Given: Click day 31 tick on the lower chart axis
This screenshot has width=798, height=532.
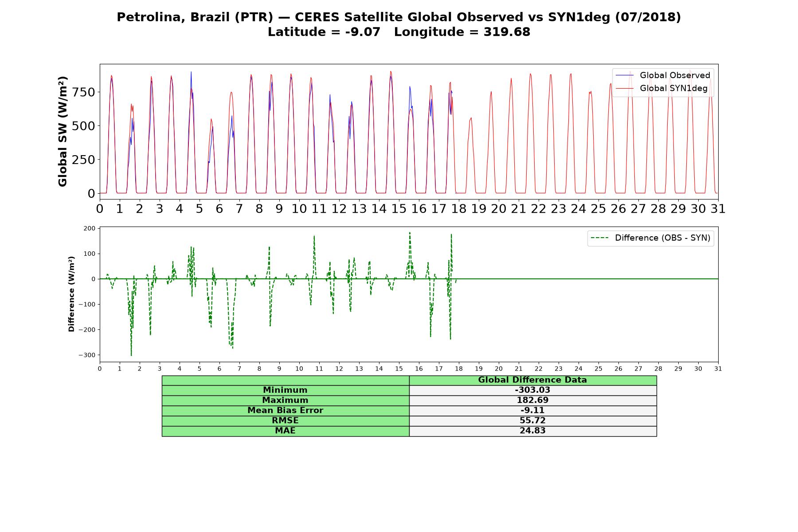Looking at the screenshot, I should [x=718, y=369].
